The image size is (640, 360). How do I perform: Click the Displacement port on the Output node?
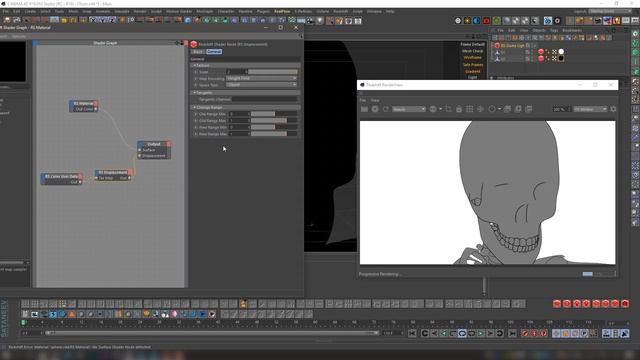coord(140,156)
